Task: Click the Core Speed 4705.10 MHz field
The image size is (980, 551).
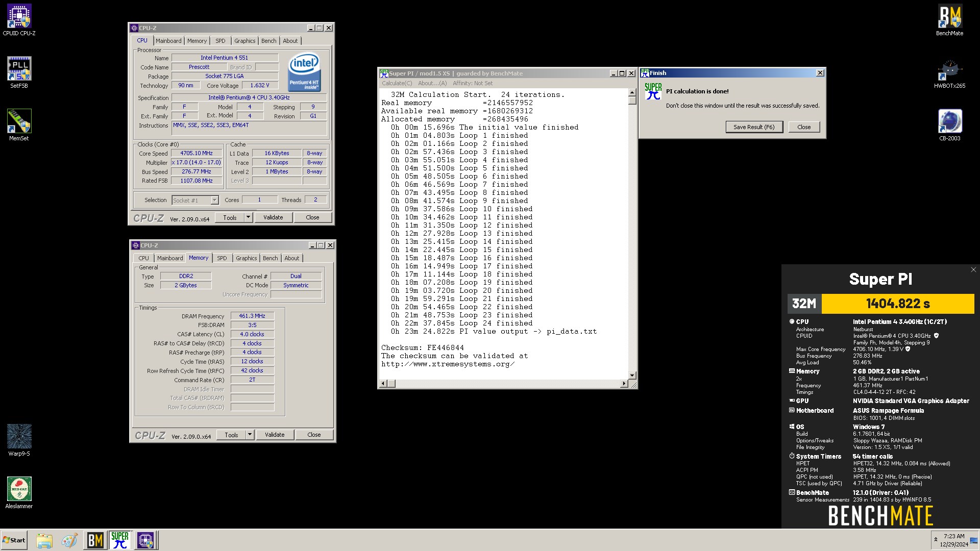Action: click(x=197, y=153)
